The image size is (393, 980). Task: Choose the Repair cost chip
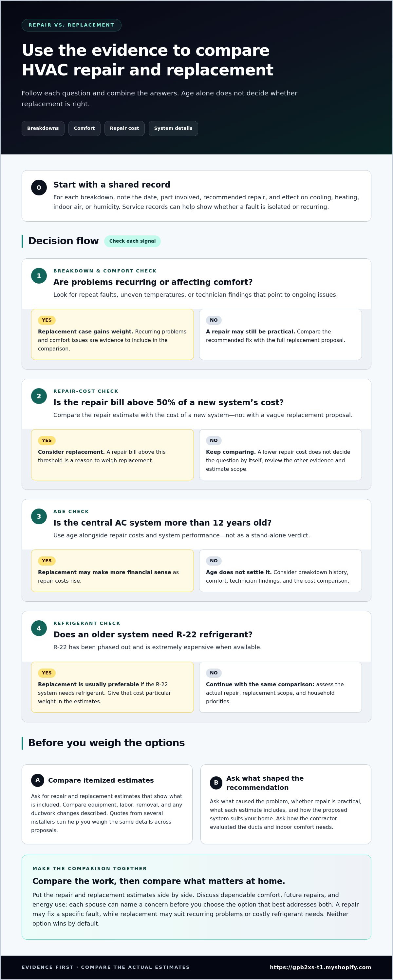[124, 128]
